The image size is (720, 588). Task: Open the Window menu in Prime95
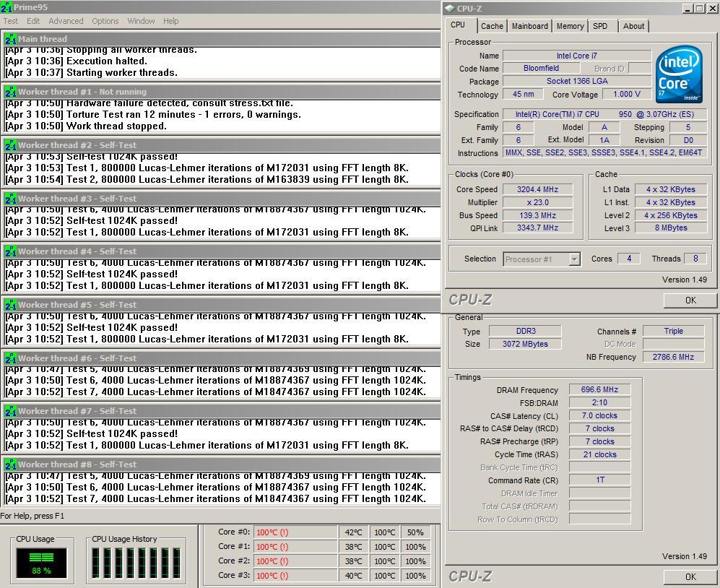[x=141, y=21]
